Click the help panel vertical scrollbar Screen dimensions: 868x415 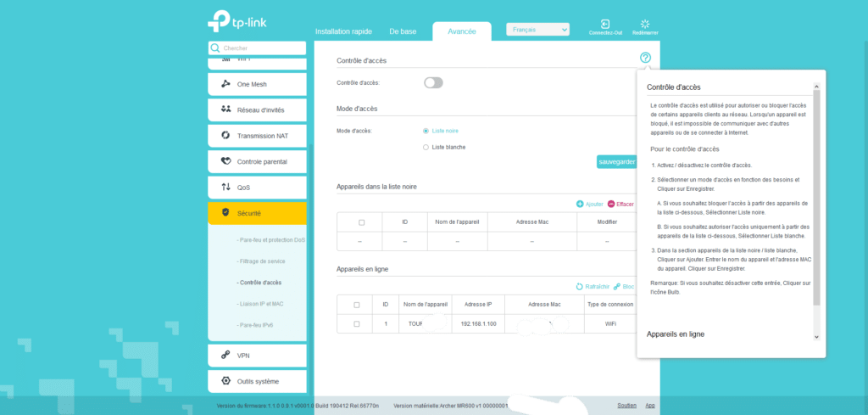(816, 195)
